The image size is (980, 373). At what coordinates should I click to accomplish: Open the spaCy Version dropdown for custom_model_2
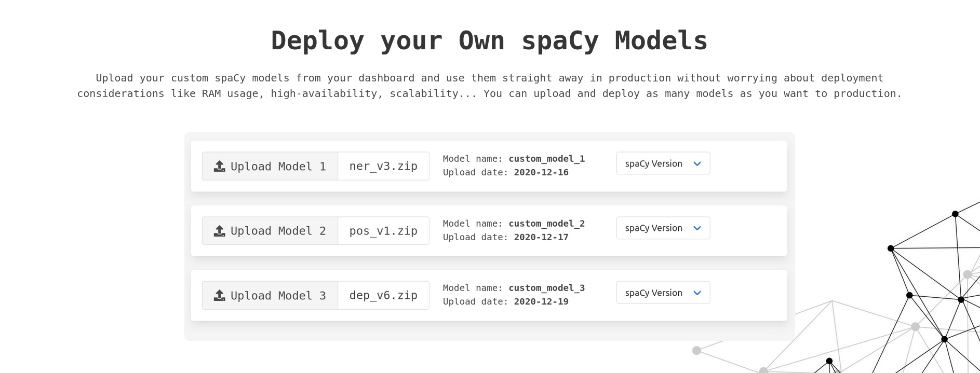663,228
